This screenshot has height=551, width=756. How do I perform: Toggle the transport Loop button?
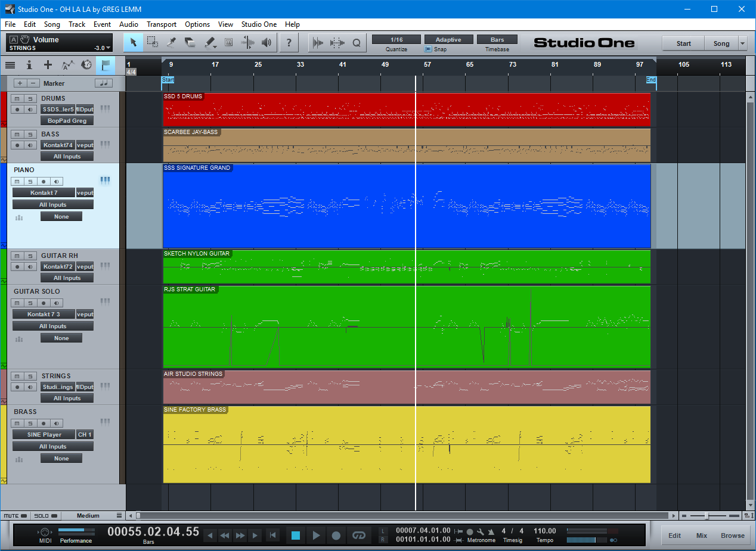(358, 535)
